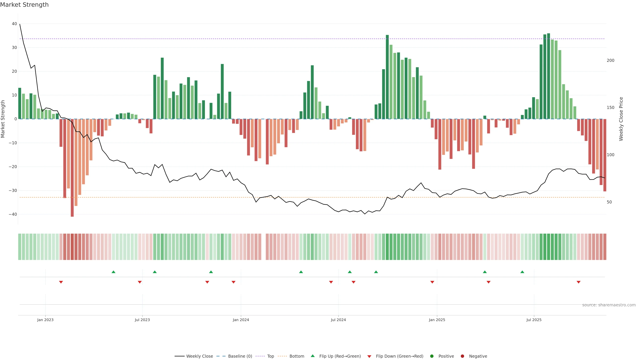Click the last red flip-down triangle marker

tap(578, 282)
